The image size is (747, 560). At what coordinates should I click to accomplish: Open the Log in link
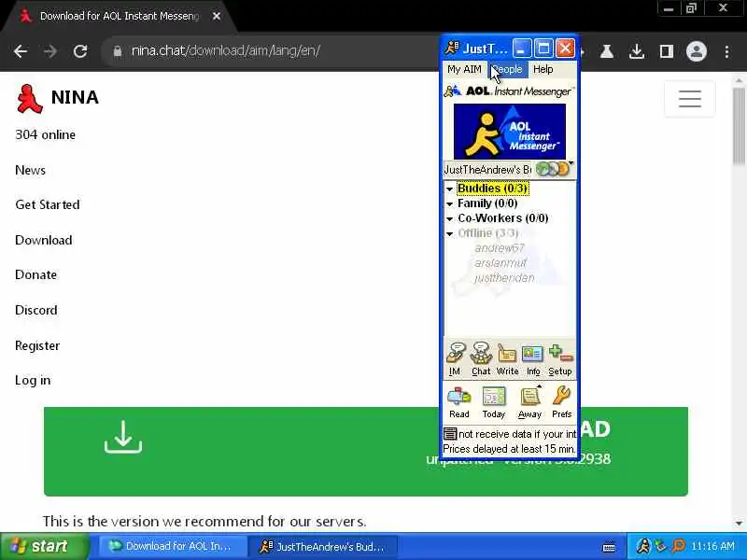tap(33, 380)
